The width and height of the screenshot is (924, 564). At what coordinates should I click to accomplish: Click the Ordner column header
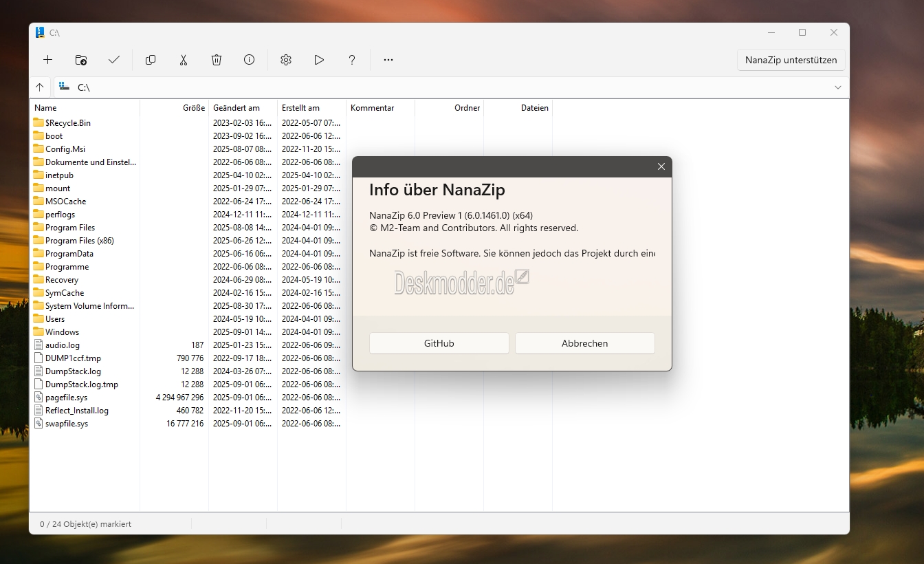pos(450,108)
